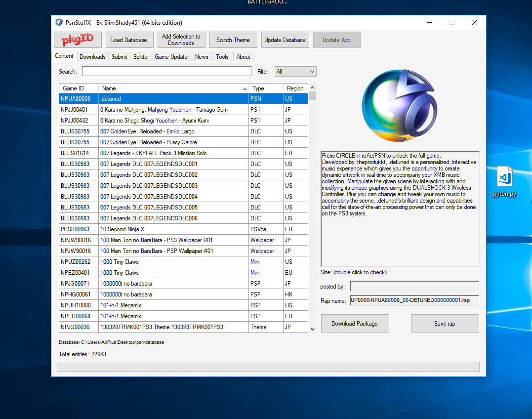Open the Game Updater tab

click(172, 57)
